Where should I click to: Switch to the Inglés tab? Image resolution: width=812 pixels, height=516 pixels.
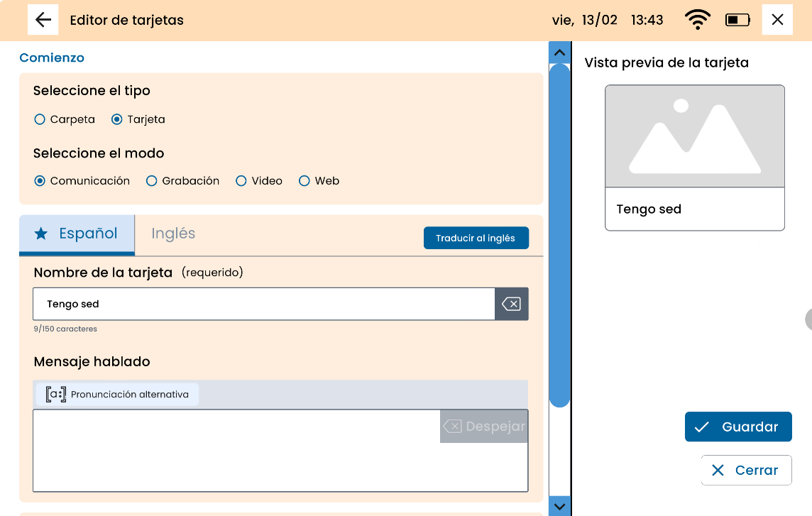click(173, 234)
